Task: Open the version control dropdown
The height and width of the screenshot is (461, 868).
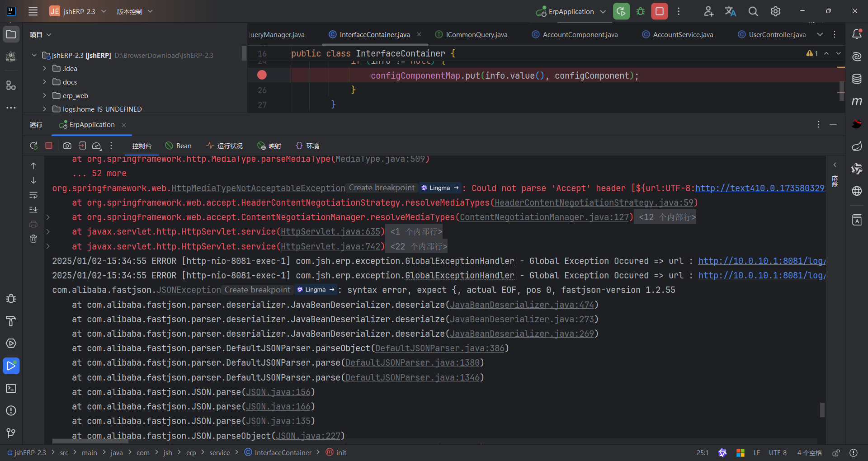Action: coord(135,11)
